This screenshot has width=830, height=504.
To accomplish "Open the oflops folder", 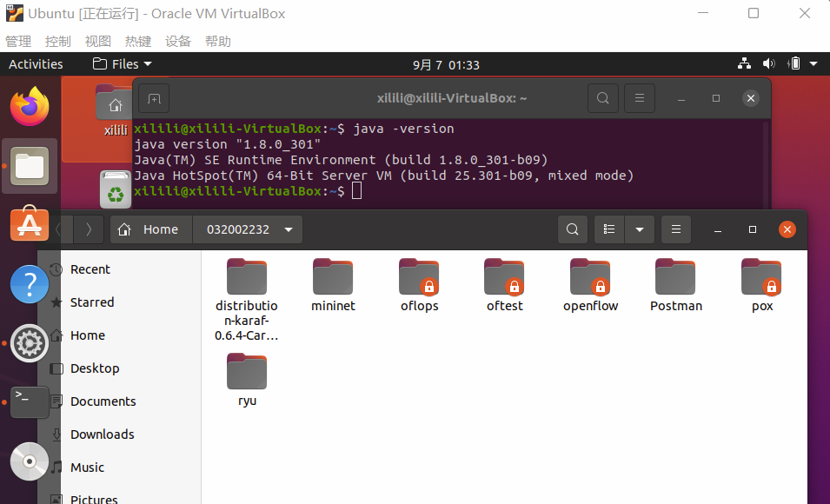I will tap(419, 286).
